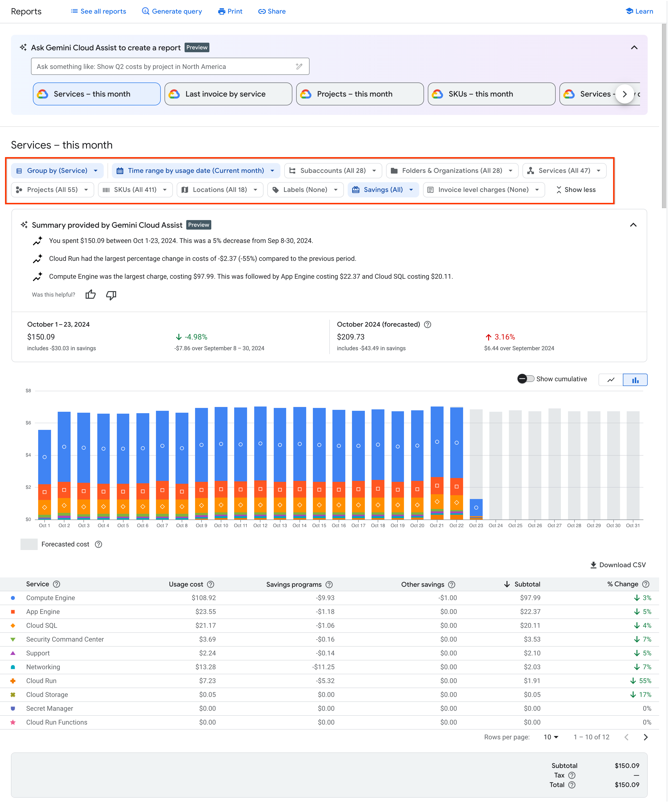672x808 pixels.
Task: Collapse the Gemini summary panel
Action: point(633,225)
